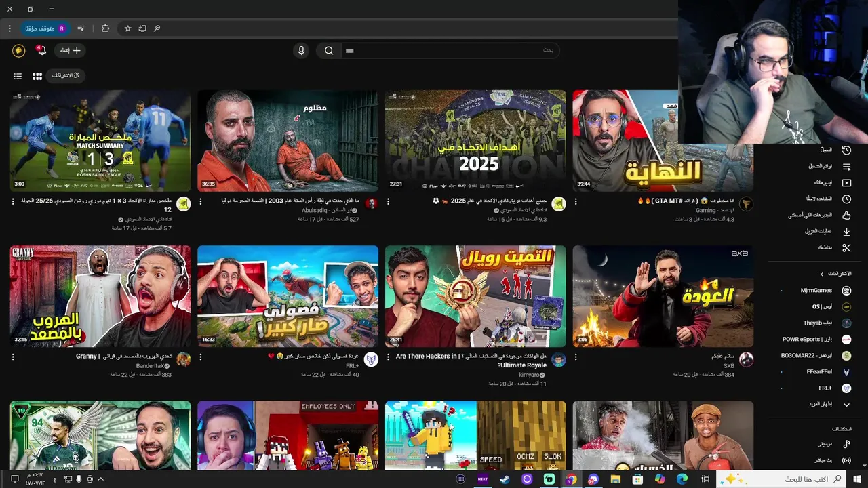Open Theyab channel in subscriptions list
This screenshot has width=868, height=488.
(x=815, y=323)
